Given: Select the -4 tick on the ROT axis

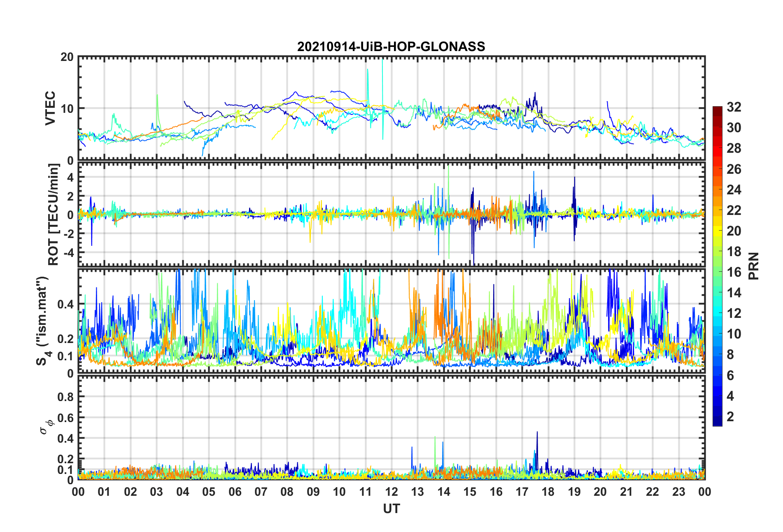Looking at the screenshot, I should pos(68,252).
